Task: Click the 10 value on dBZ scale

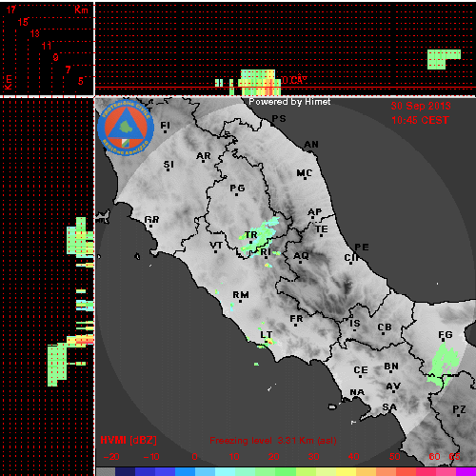Action: point(234,457)
